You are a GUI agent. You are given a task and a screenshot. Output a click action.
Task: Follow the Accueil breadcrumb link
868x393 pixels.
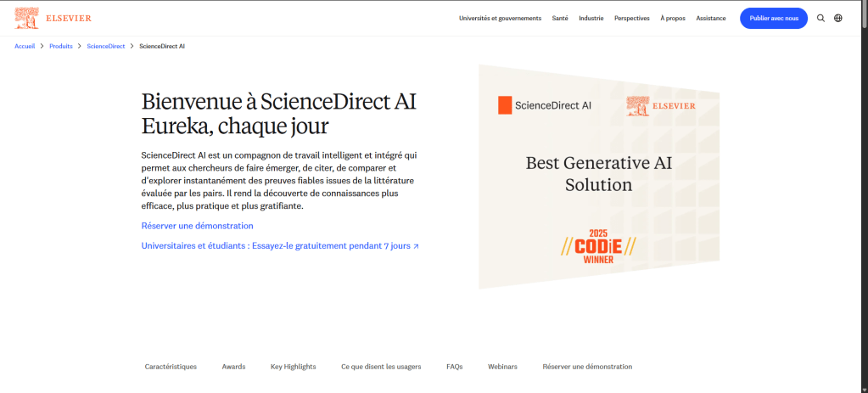[x=25, y=46]
